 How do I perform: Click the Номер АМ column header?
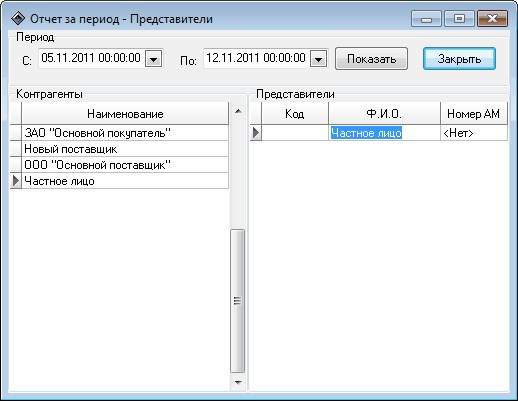point(474,114)
